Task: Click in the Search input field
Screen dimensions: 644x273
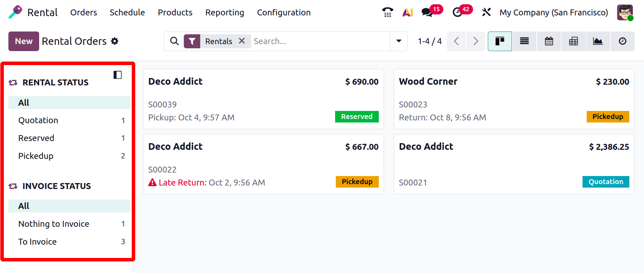Action: (x=320, y=41)
